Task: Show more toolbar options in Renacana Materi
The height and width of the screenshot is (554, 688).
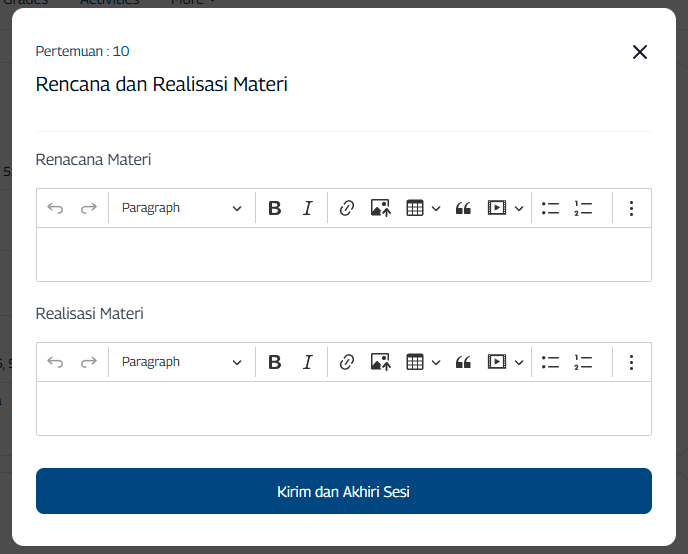Action: pyautogui.click(x=631, y=208)
